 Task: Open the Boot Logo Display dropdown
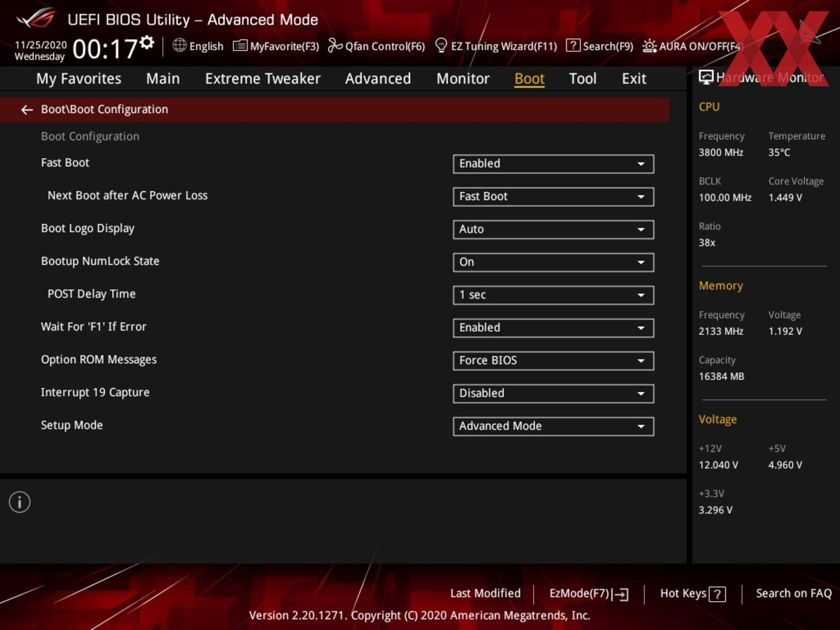(553, 229)
